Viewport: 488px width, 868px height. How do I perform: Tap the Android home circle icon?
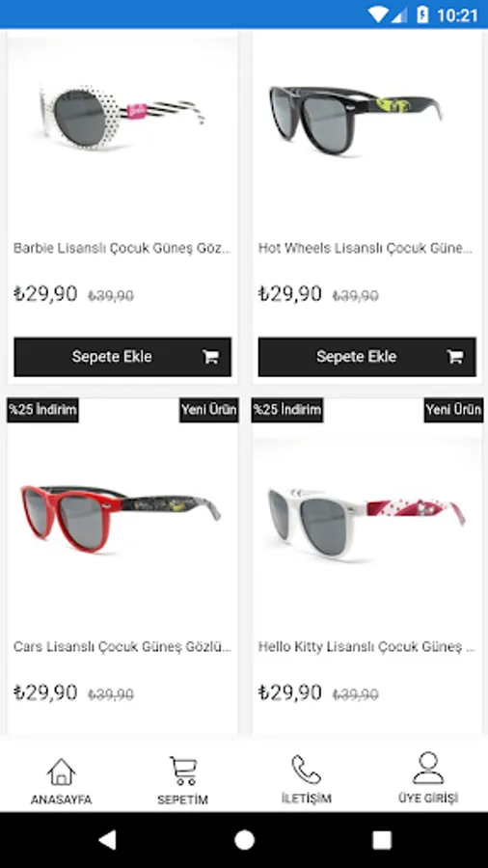click(244, 840)
